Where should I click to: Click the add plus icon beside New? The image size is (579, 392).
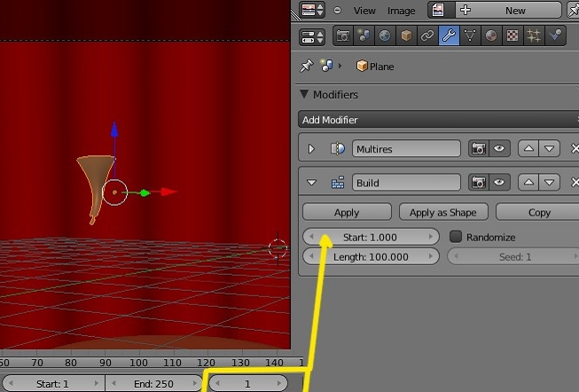click(466, 10)
